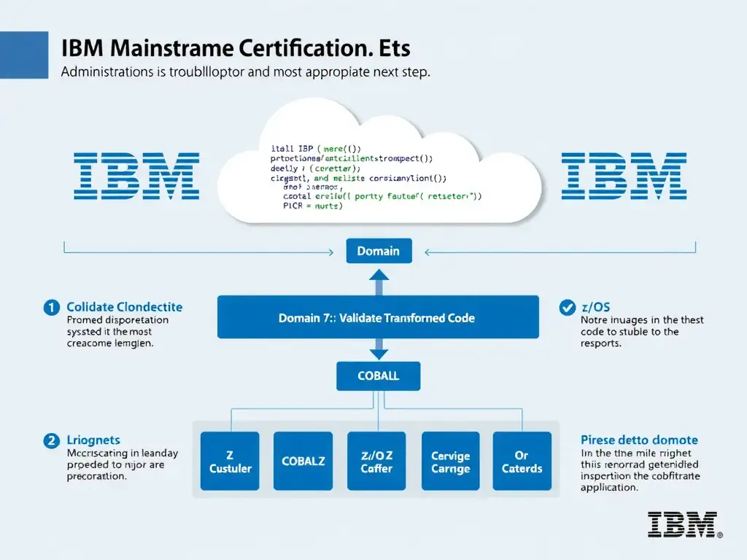Click the checkmark icon beside z/OS
This screenshot has height=560, width=747.
pos(567,307)
